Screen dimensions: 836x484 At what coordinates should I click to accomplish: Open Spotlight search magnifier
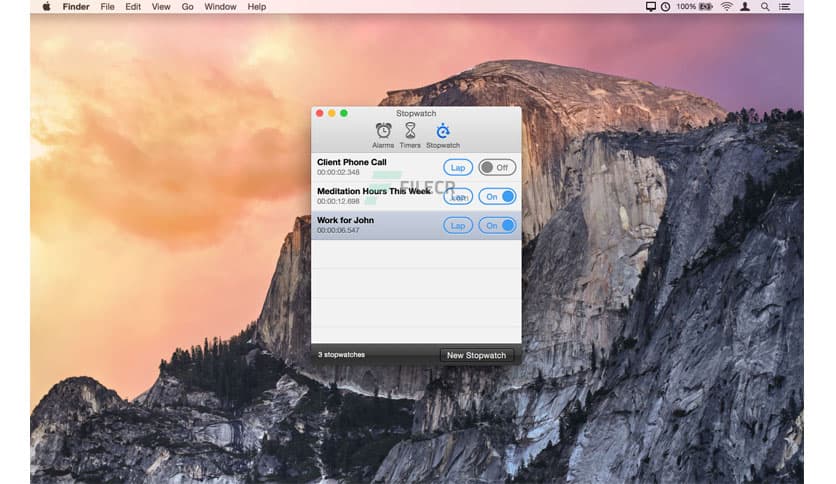coord(765,6)
